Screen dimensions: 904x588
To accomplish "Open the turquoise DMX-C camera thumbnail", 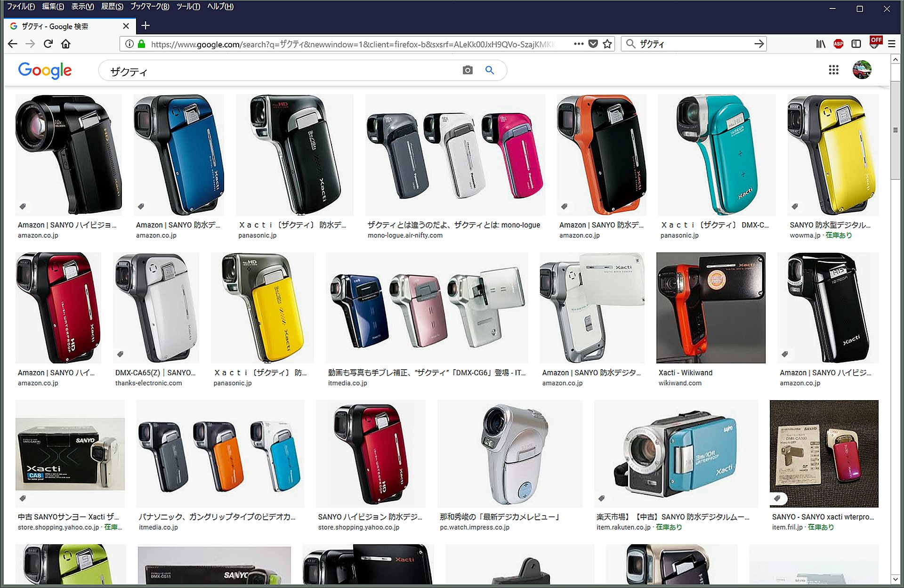I will (717, 155).
